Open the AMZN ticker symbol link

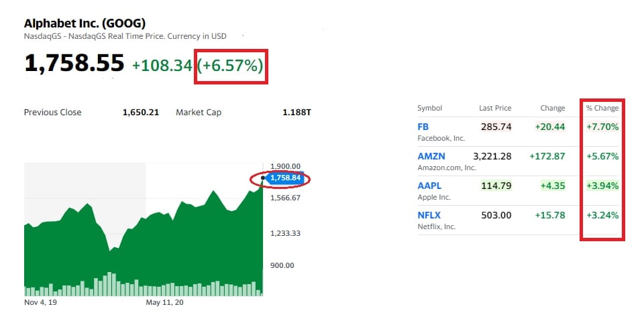(427, 156)
